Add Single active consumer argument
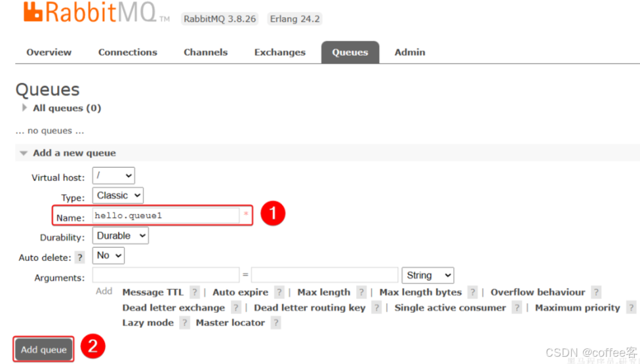The width and height of the screenshot is (640, 364). (x=450, y=308)
